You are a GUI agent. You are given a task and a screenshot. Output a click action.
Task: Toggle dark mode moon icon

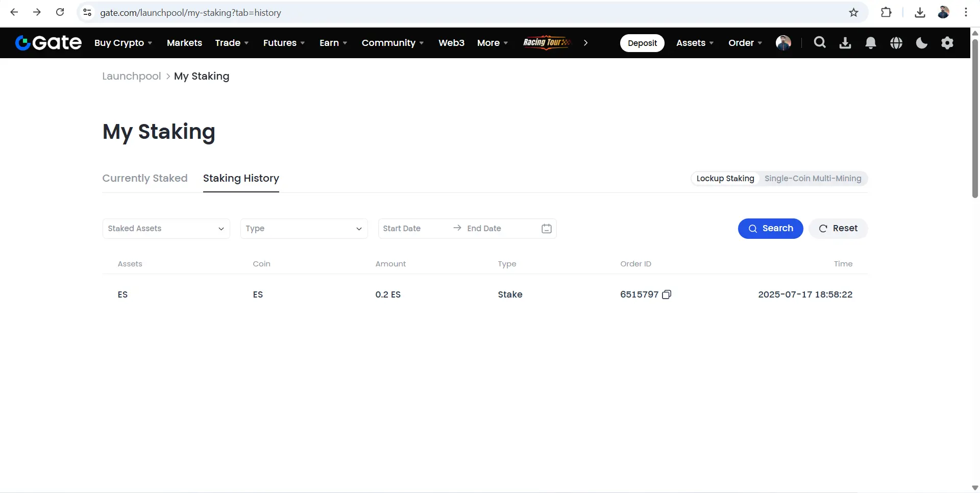(x=922, y=43)
